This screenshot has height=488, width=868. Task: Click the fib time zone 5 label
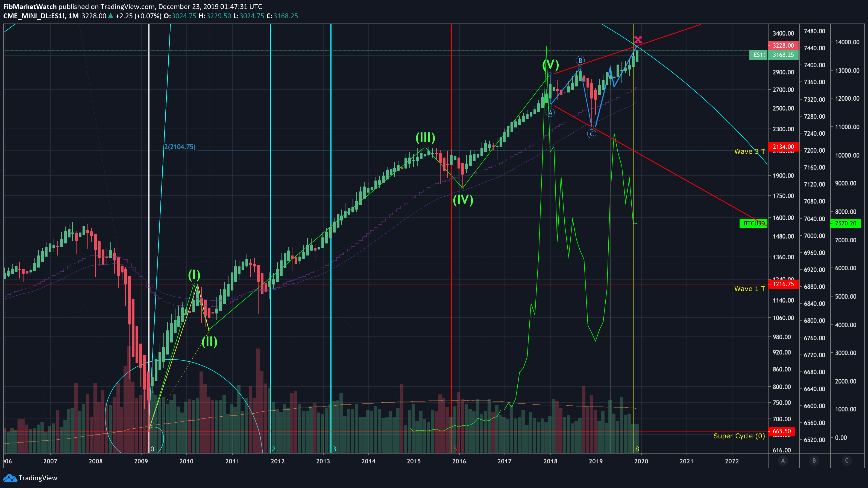point(455,449)
